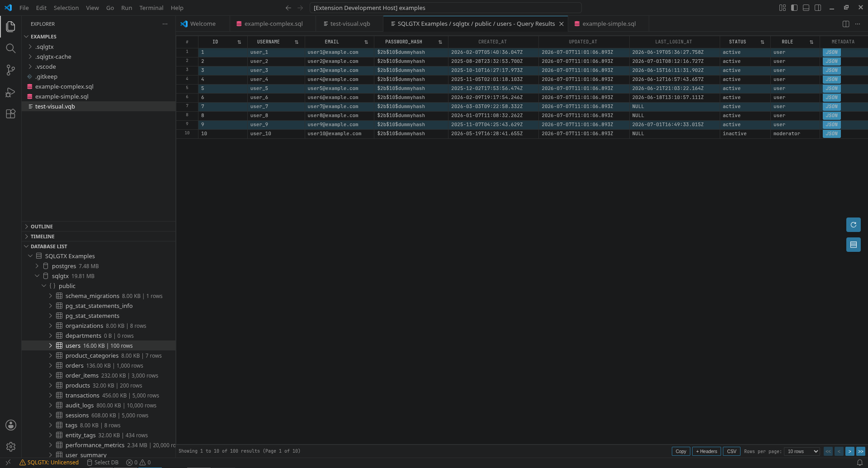868x468 pixels.
Task: Switch to example-simple.sql tab
Action: click(609, 24)
